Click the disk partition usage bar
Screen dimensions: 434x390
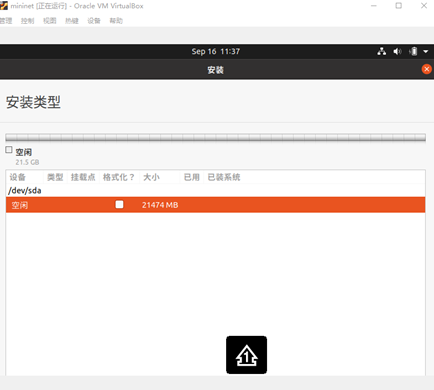[215, 137]
